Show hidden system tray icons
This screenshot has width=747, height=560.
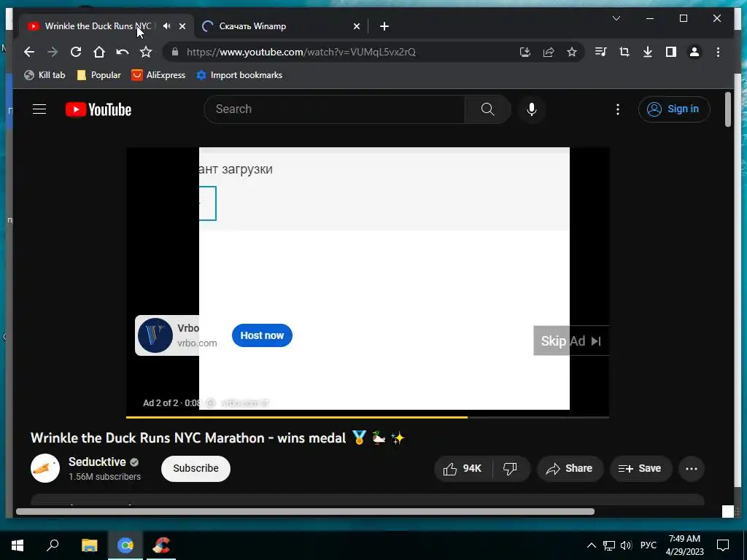pos(591,545)
